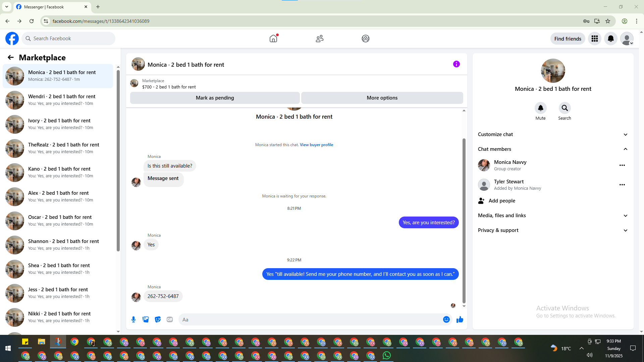Collapse Chat members section
The height and width of the screenshot is (362, 644).
[x=553, y=149]
